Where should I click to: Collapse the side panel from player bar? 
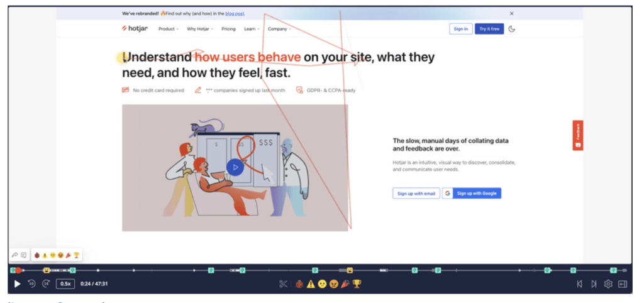point(623,284)
